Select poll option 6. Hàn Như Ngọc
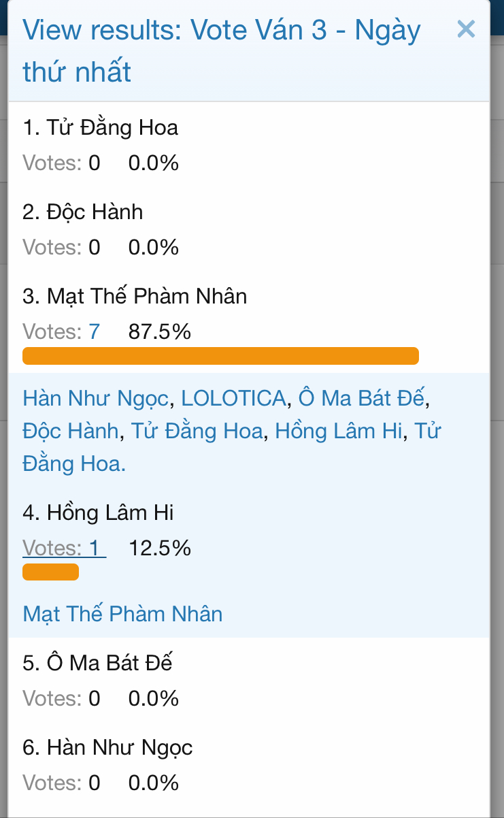Viewport: 504px width, 818px height. [107, 747]
